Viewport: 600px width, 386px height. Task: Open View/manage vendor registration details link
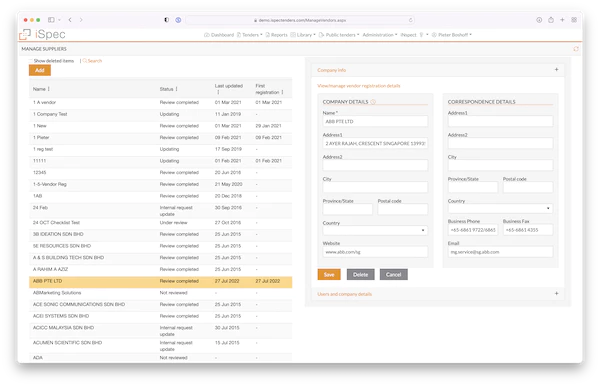click(x=359, y=86)
